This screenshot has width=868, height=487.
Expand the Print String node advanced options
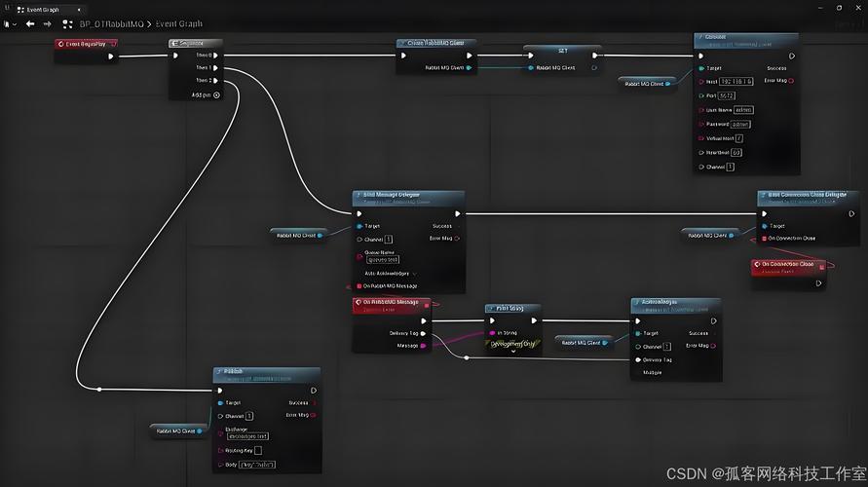click(513, 352)
